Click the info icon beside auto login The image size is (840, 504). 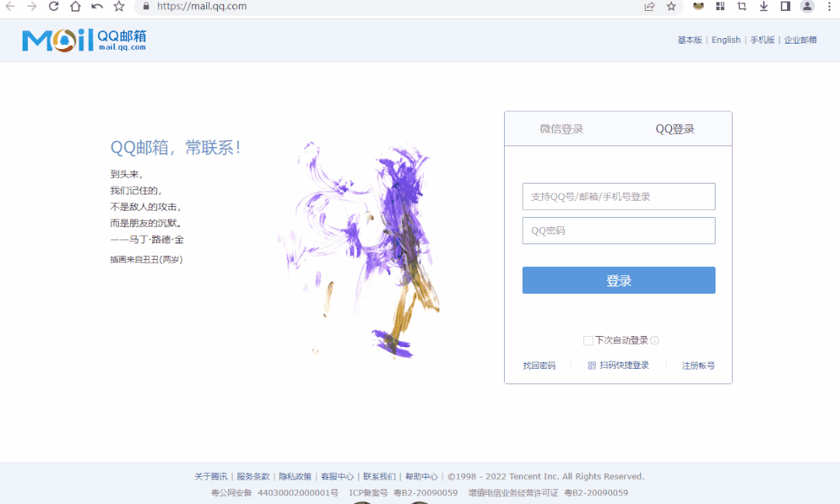[655, 341]
